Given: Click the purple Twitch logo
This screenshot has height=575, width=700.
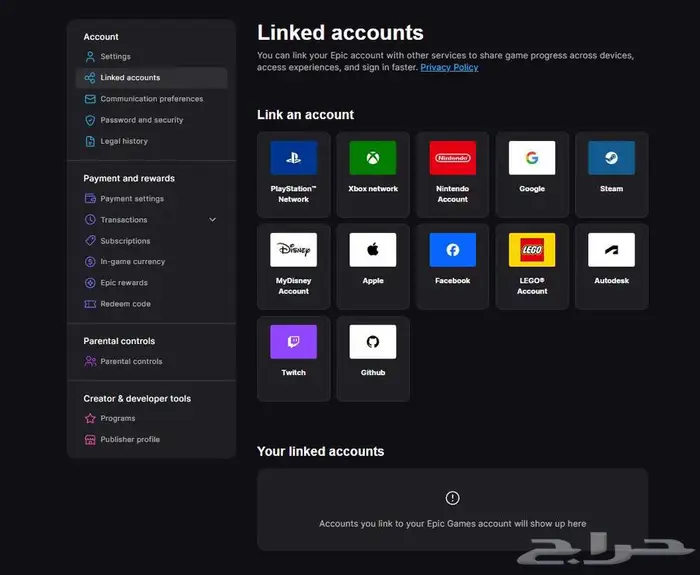Looking at the screenshot, I should coord(293,342).
